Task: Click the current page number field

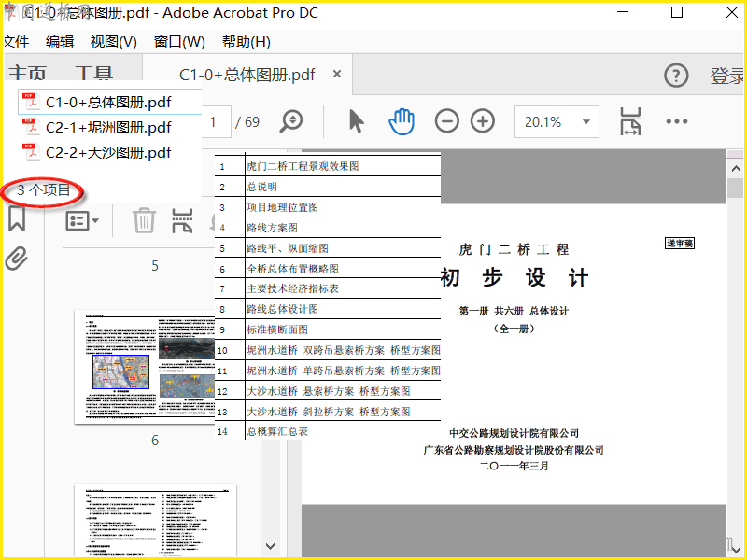Action: click(216, 122)
